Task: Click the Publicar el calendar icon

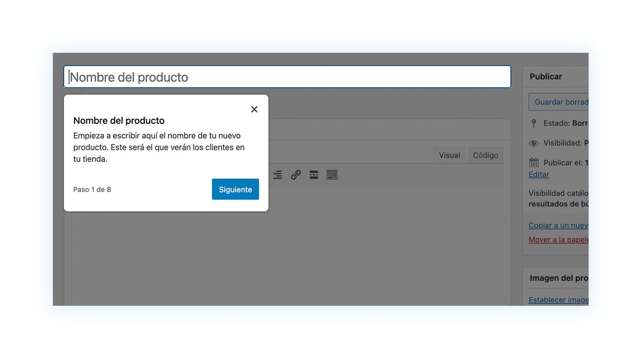Action: (534, 162)
